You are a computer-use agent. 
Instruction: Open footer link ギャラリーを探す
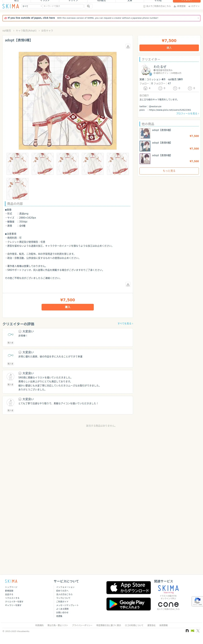click(13, 605)
